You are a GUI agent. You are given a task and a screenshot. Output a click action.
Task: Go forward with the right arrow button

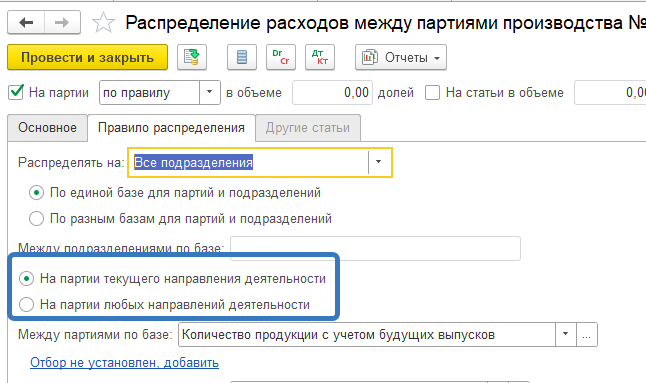click(x=62, y=22)
